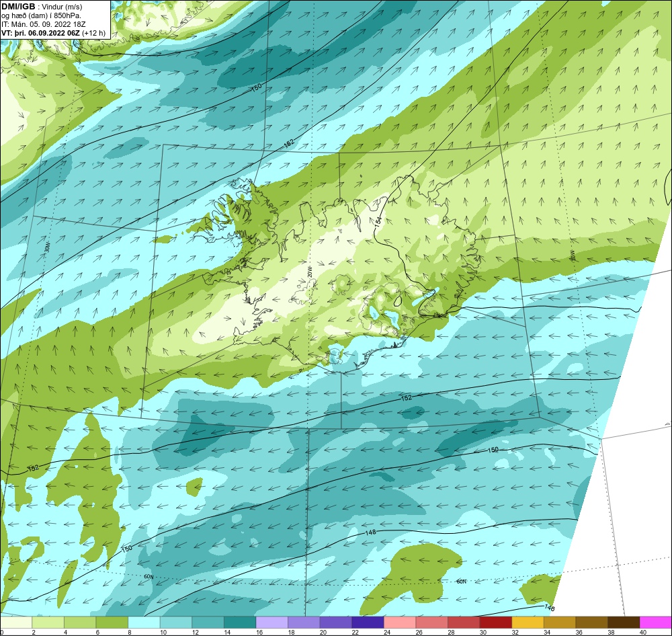Click the '154' contour label over Iceland
This screenshot has height=636, width=672.
tap(378, 221)
